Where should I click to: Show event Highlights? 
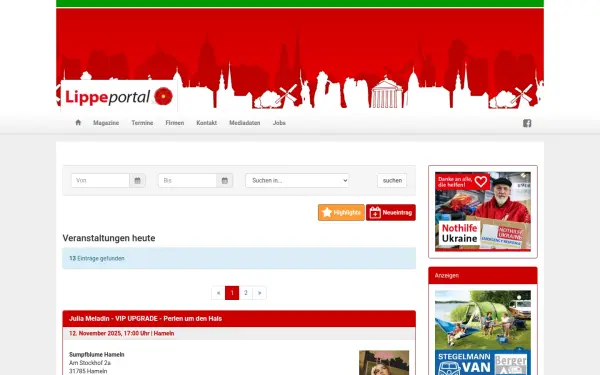341,212
